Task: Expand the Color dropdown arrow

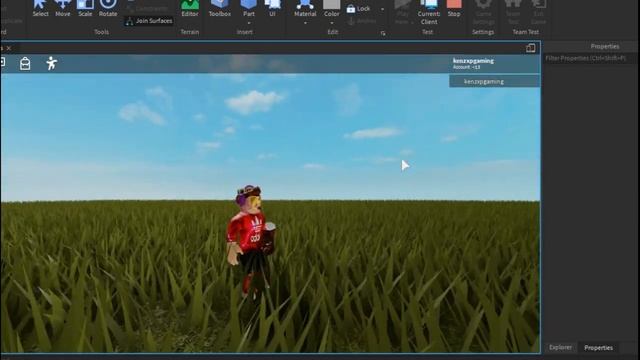Action: click(x=331, y=23)
